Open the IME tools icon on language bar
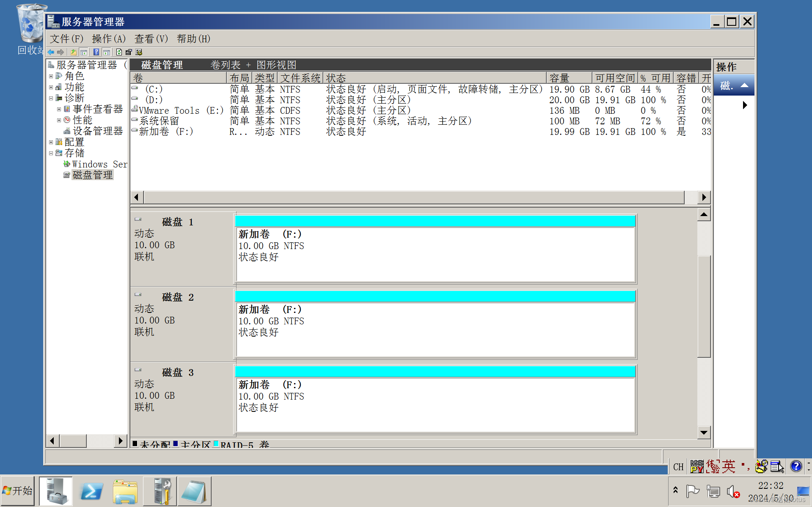The image size is (812, 507). pyautogui.click(x=761, y=466)
